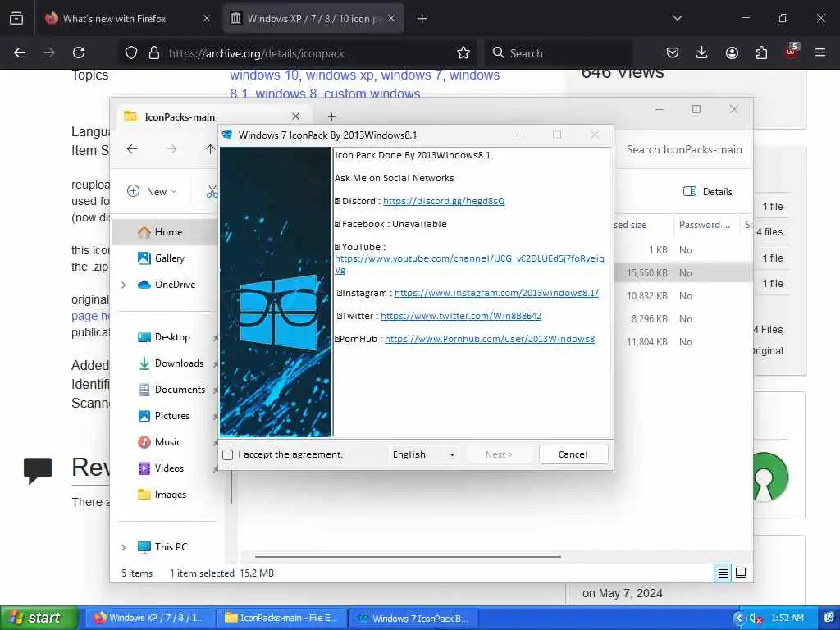840x630 pixels.
Task: Open the New dropdown in File Explorer
Action: (152, 191)
